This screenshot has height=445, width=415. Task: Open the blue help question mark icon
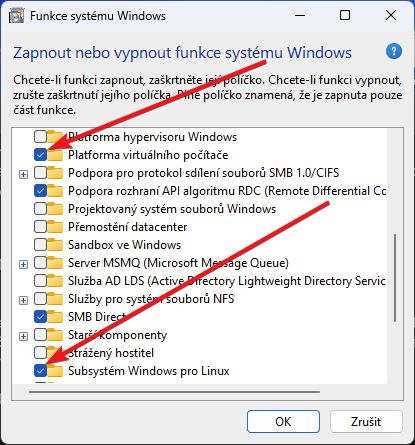pos(394,52)
